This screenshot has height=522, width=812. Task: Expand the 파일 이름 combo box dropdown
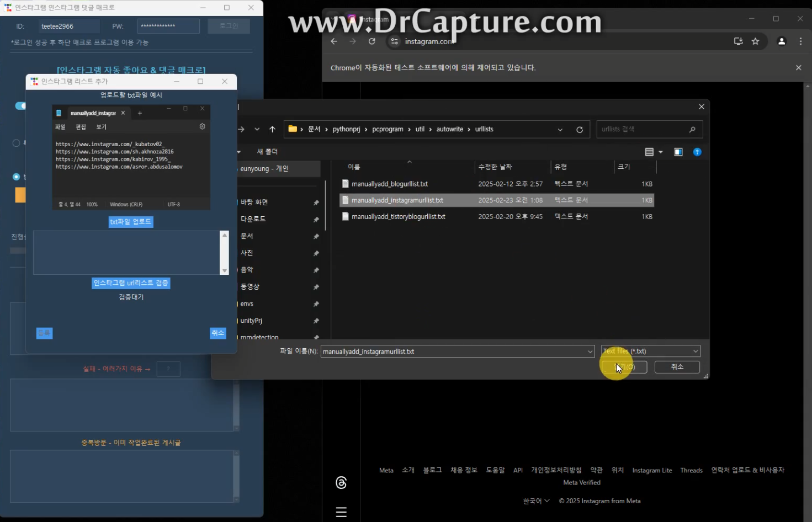[590, 351]
